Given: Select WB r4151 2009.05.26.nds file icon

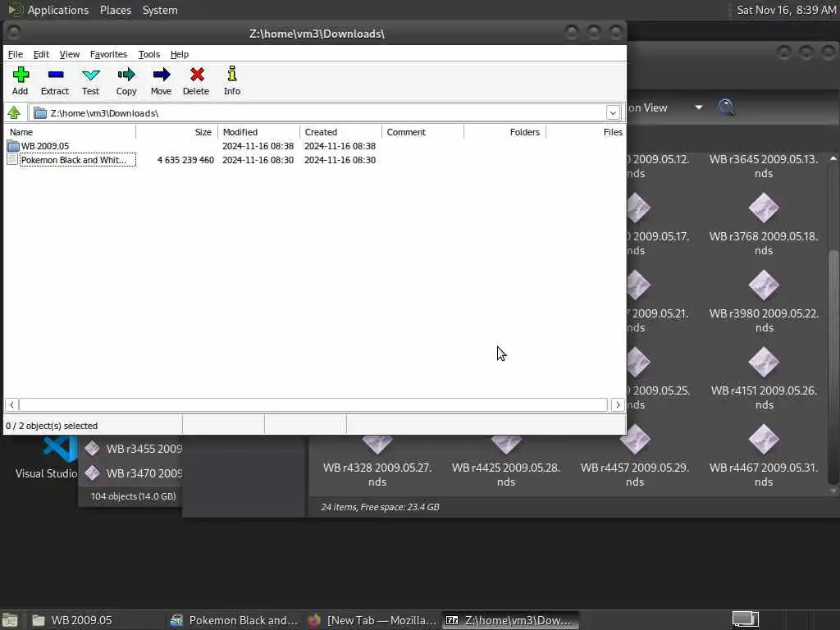Looking at the screenshot, I should tap(764, 362).
